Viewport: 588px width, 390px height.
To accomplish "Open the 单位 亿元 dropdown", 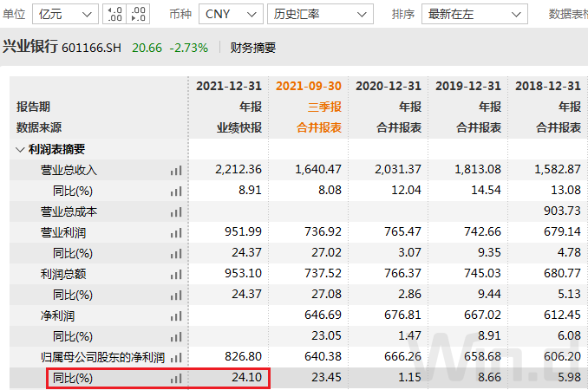I will pos(65,14).
